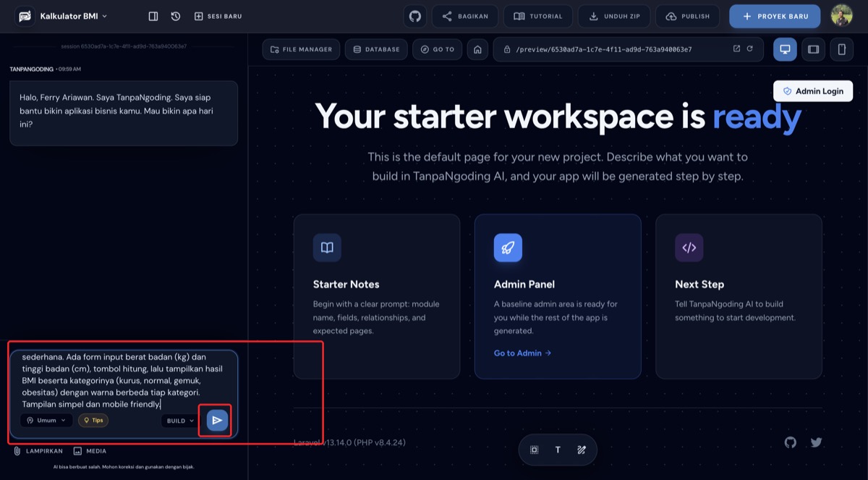This screenshot has width=868, height=480.
Task: Click the Admin Login button
Action: pos(813,91)
